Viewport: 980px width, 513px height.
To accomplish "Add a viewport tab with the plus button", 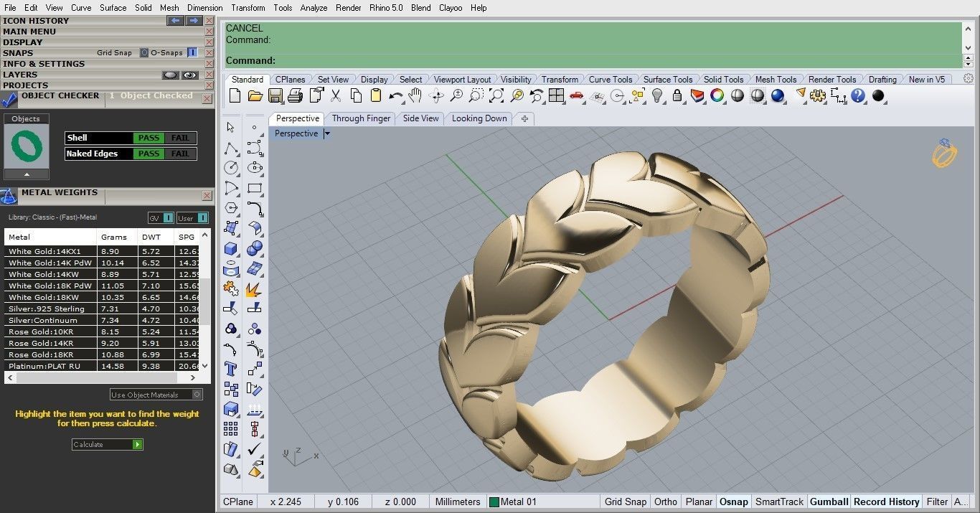I will pyautogui.click(x=524, y=118).
